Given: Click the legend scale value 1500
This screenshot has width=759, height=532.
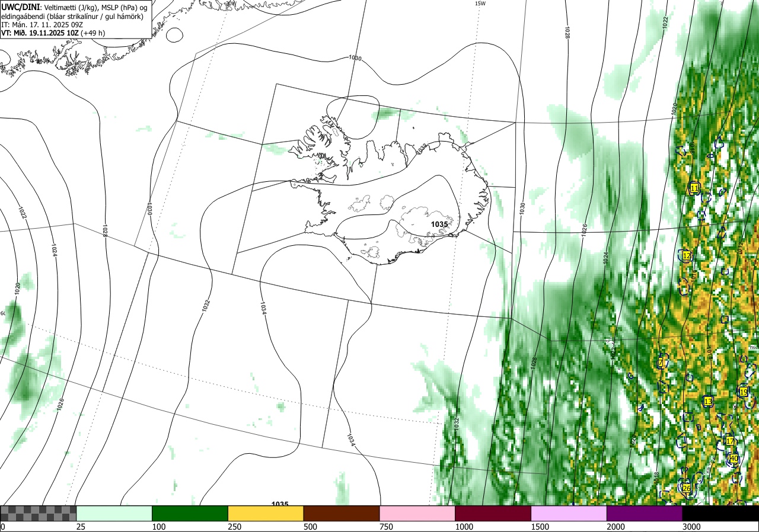Looking at the screenshot, I should [540, 527].
